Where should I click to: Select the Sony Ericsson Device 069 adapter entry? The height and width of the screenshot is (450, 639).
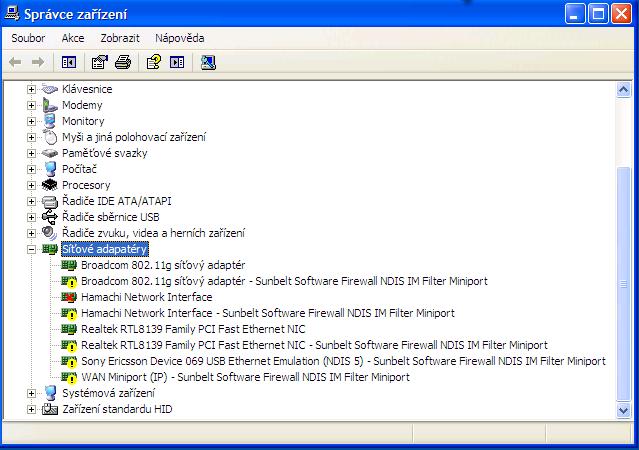343,361
